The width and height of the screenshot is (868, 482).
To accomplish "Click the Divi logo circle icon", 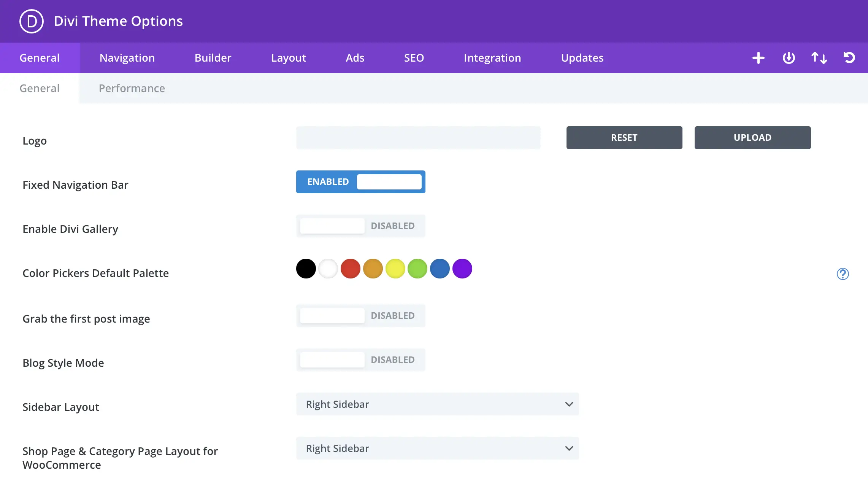I will (30, 21).
